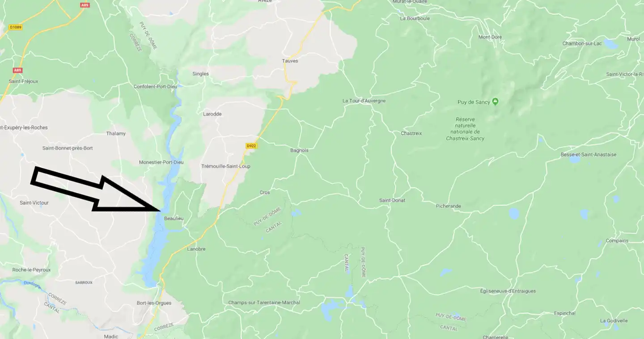Select the Lanobre town label
The width and height of the screenshot is (644, 339).
click(197, 249)
